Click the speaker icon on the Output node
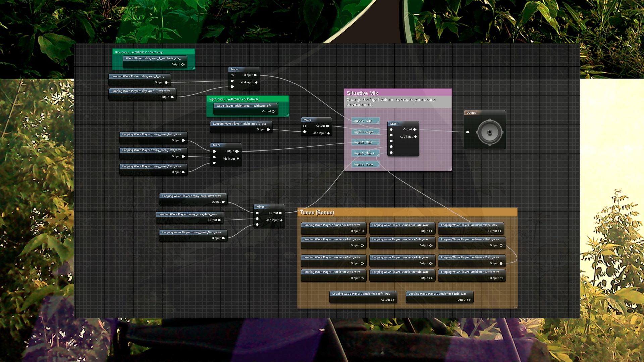The width and height of the screenshot is (644, 362). 489,131
